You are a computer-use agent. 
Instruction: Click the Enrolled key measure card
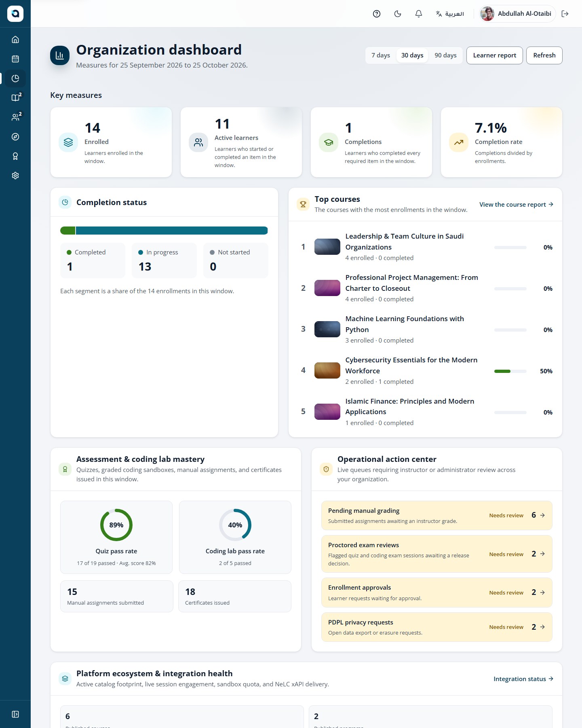pos(111,142)
